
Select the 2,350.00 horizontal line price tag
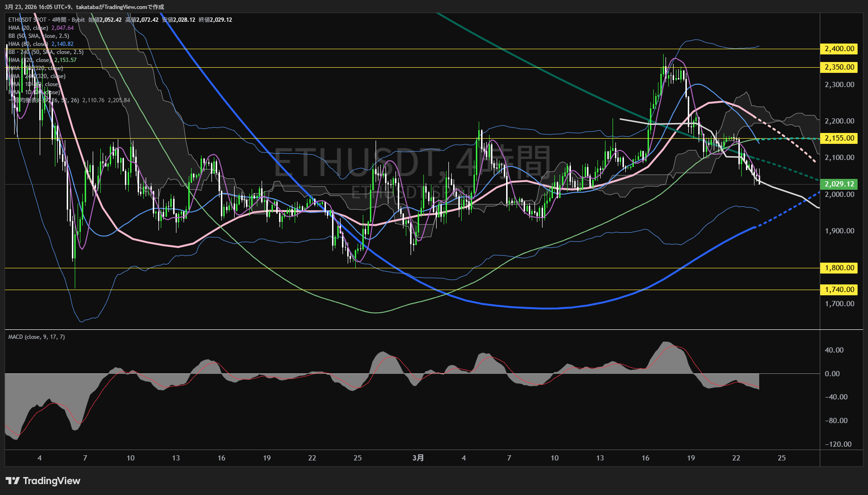click(x=839, y=67)
